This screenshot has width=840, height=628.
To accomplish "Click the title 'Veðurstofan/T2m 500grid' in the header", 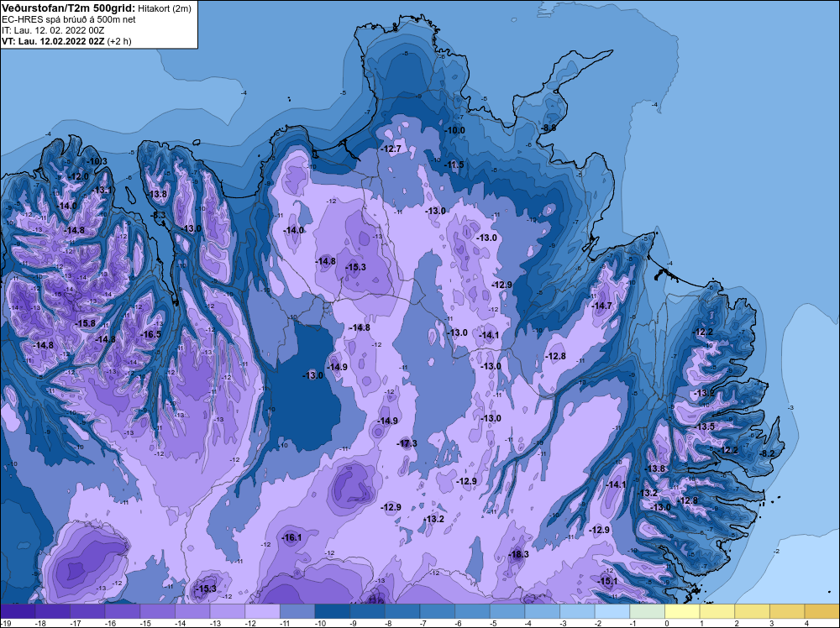I will [x=68, y=8].
